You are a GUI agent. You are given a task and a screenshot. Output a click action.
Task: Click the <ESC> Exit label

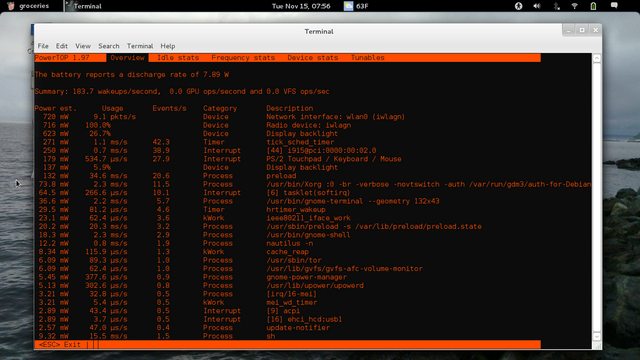click(60, 344)
